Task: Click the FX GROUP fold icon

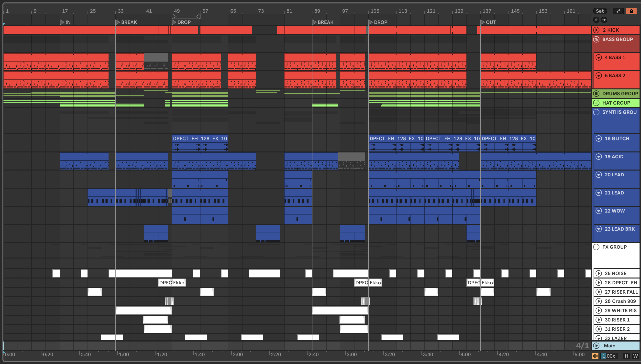Action: click(597, 247)
